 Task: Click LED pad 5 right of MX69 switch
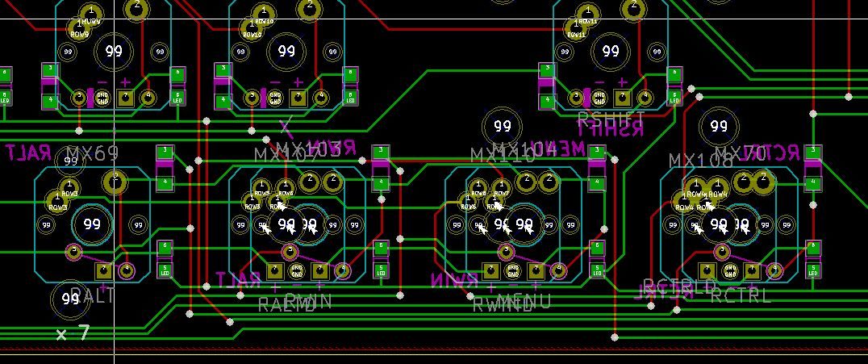[165, 270]
